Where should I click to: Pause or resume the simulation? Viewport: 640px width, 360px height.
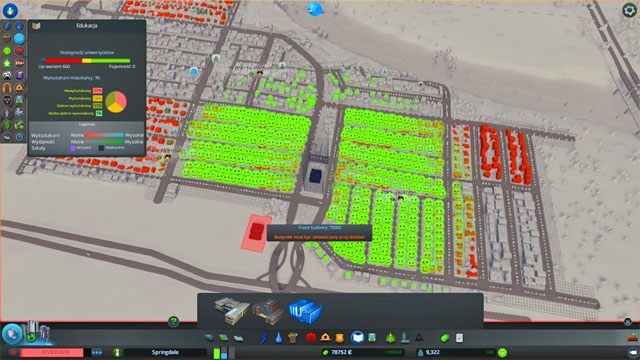click(x=13, y=352)
